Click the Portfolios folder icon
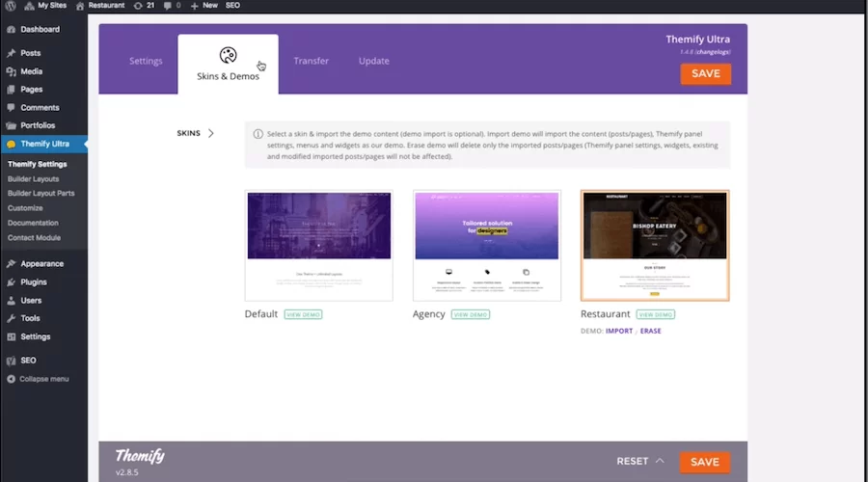 pos(11,125)
